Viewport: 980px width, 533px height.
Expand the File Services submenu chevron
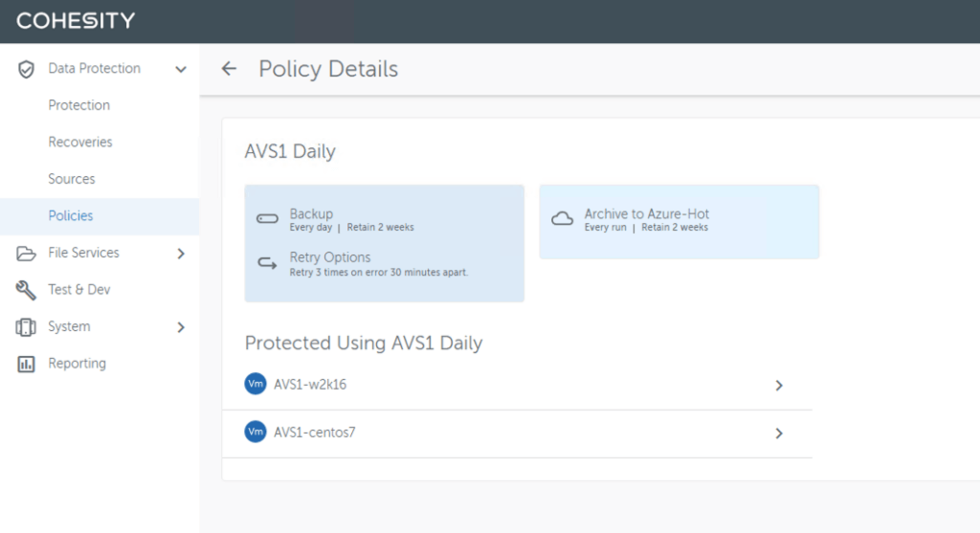180,254
